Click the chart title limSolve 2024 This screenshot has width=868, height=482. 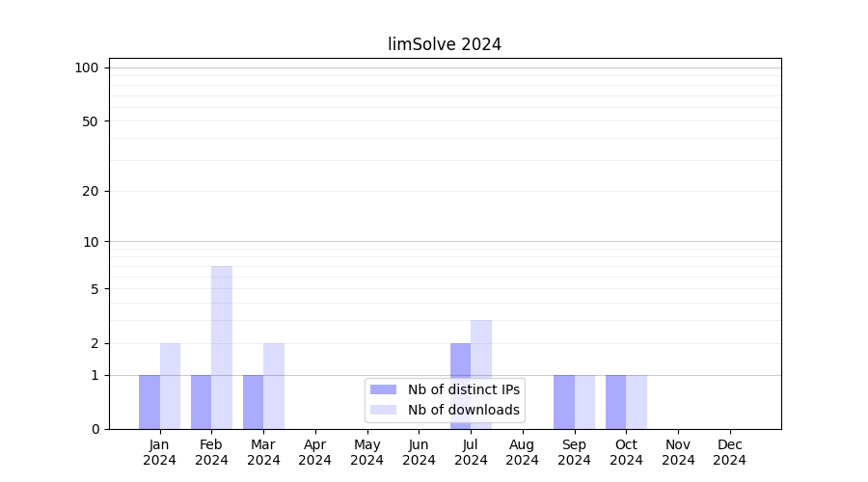point(445,44)
